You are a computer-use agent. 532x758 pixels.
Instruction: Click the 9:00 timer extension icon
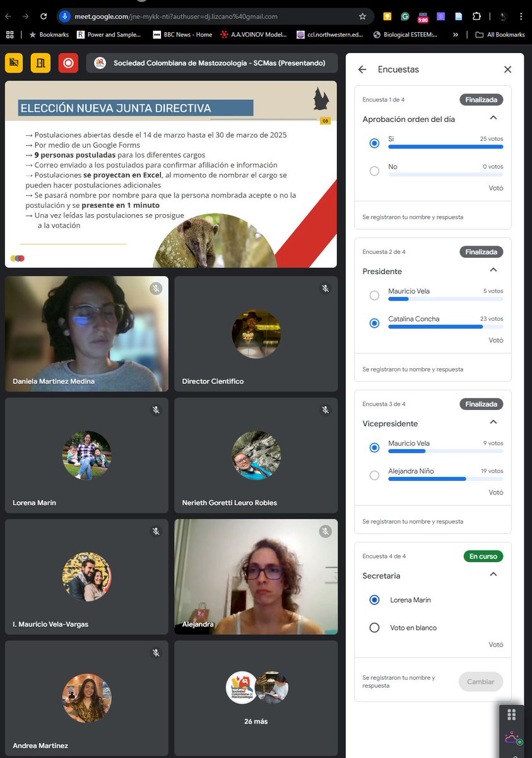423,17
